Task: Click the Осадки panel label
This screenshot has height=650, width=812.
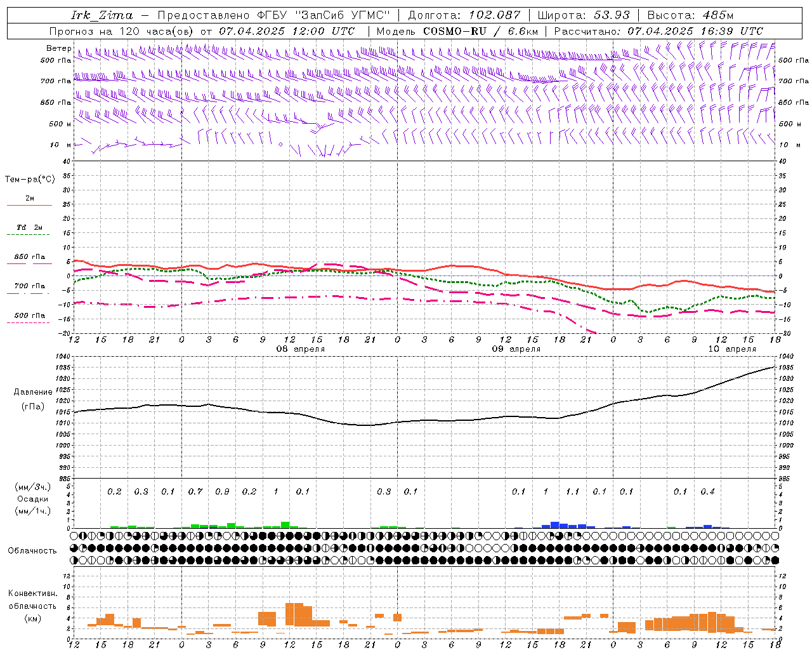Action: tap(33, 499)
